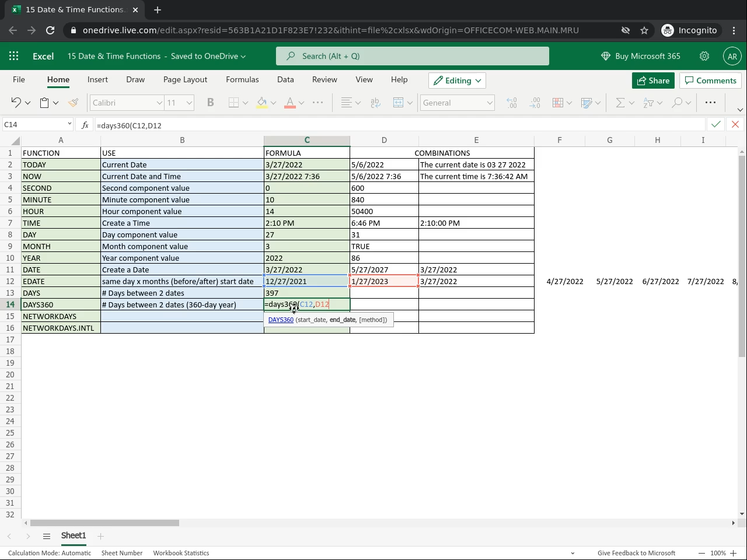The width and height of the screenshot is (747, 560).
Task: Open the fill color highlighter swatch
Action: coord(262,103)
